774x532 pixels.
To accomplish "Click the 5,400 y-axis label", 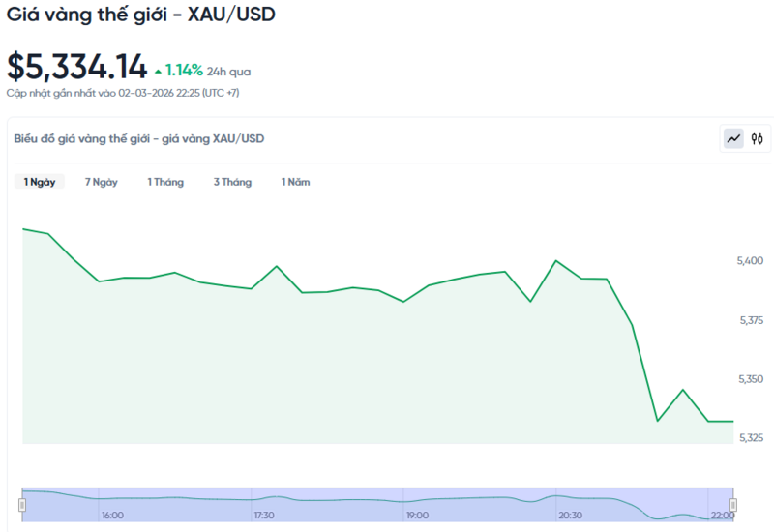I will pyautogui.click(x=751, y=261).
